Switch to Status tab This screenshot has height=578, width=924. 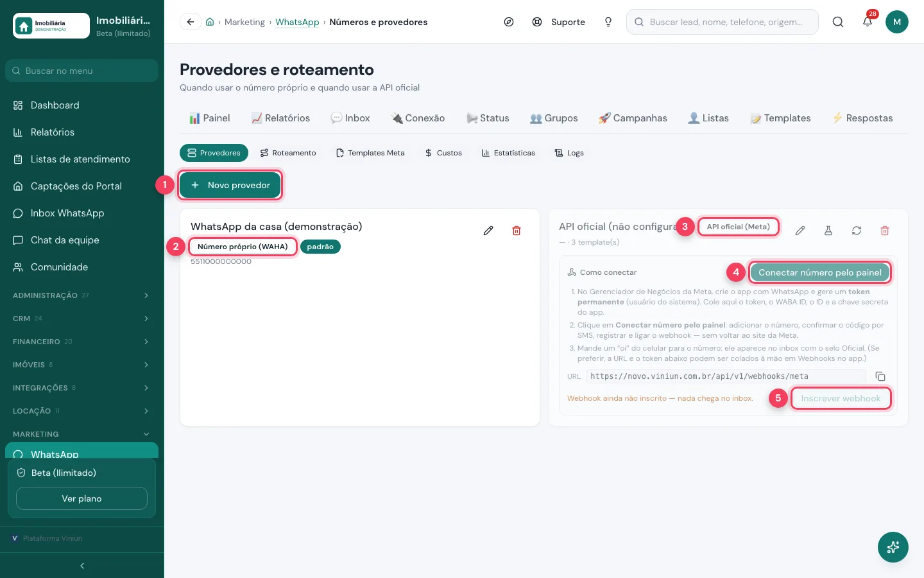pyautogui.click(x=488, y=118)
